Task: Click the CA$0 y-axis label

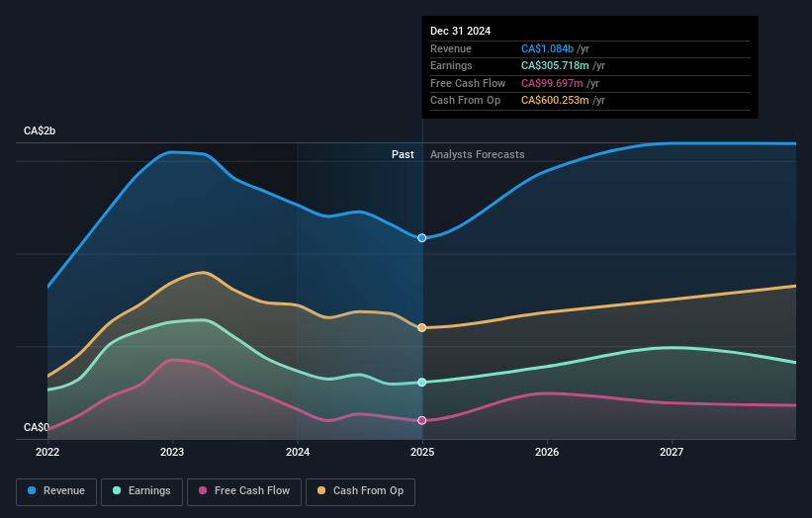Action: coord(37,427)
